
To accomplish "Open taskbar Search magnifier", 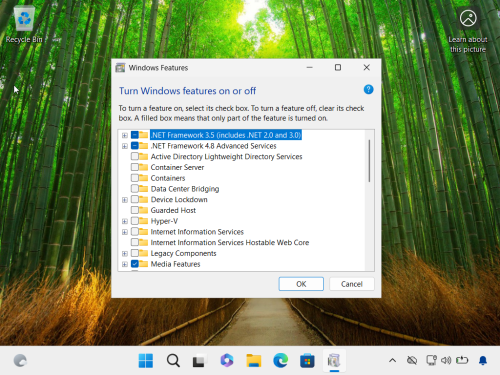I will pos(173,361).
